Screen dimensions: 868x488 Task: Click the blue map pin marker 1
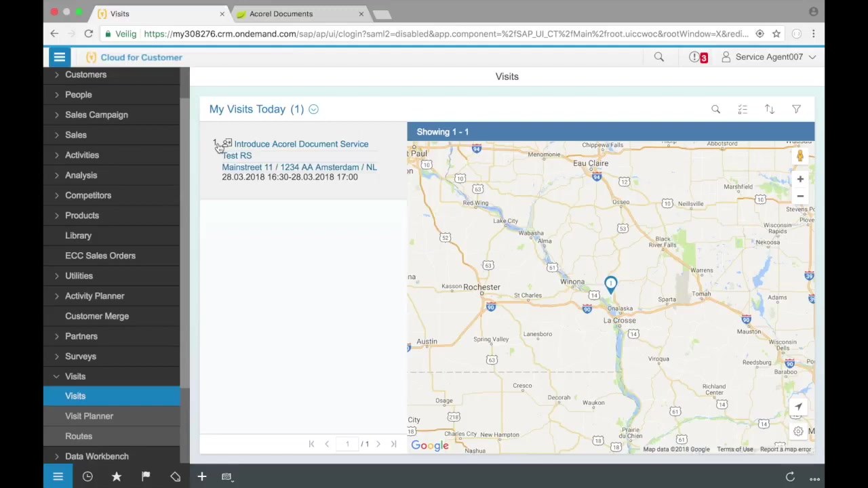(611, 285)
